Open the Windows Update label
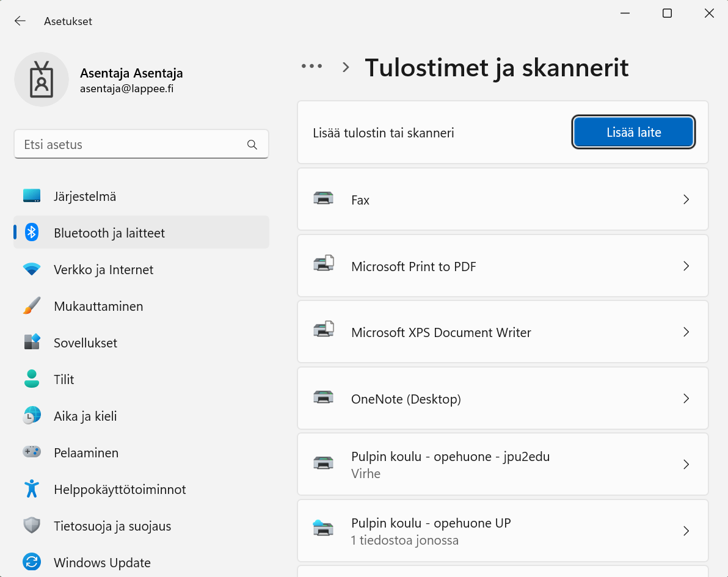 pos(102,562)
